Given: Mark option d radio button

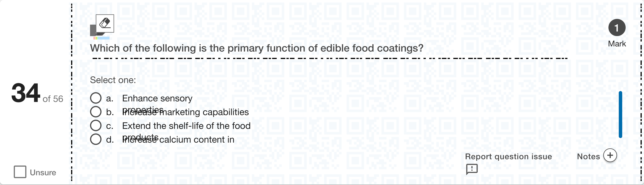Looking at the screenshot, I should click(96, 139).
